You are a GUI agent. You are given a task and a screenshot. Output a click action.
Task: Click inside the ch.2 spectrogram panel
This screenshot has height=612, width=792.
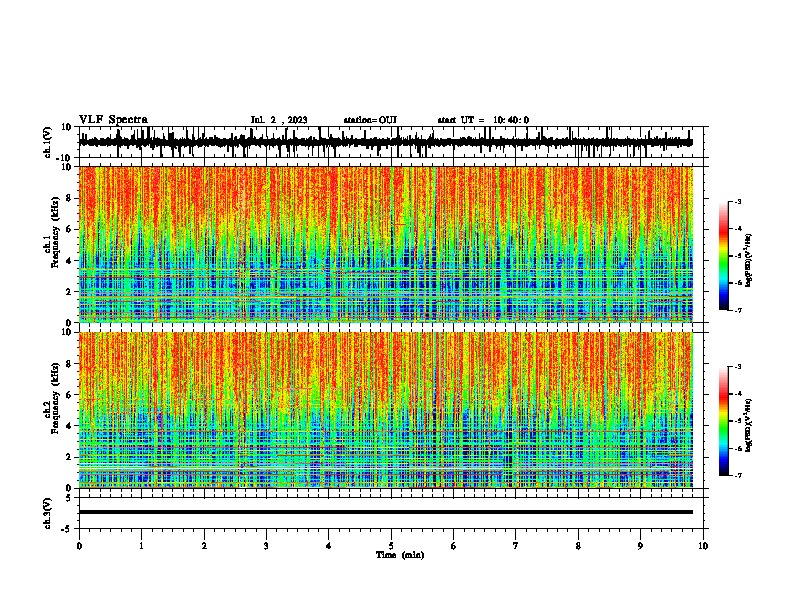393,410
